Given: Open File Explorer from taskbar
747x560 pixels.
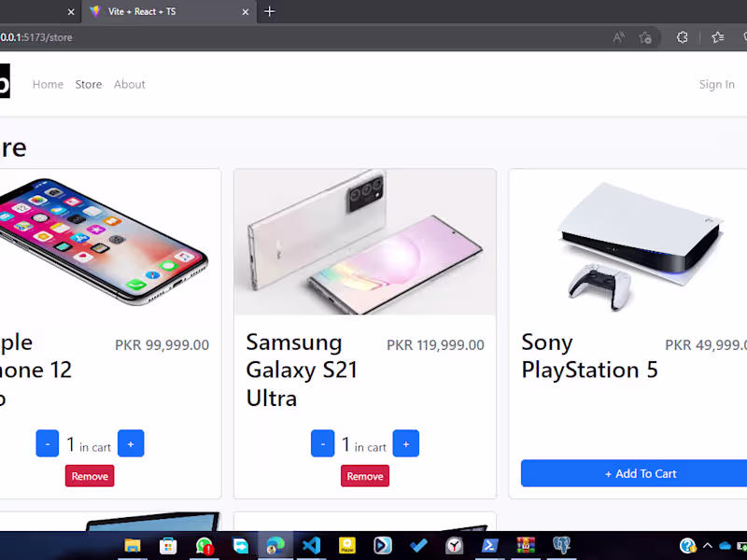Looking at the screenshot, I should coord(133,545).
